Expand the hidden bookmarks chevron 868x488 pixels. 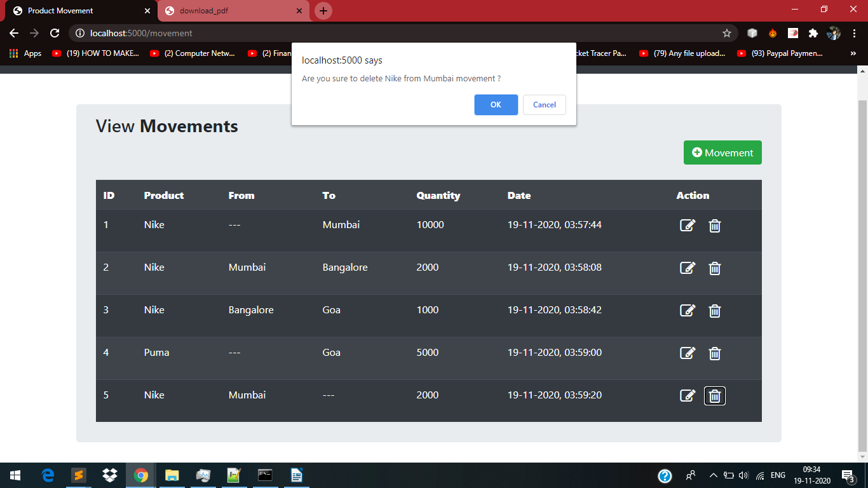pyautogui.click(x=853, y=53)
